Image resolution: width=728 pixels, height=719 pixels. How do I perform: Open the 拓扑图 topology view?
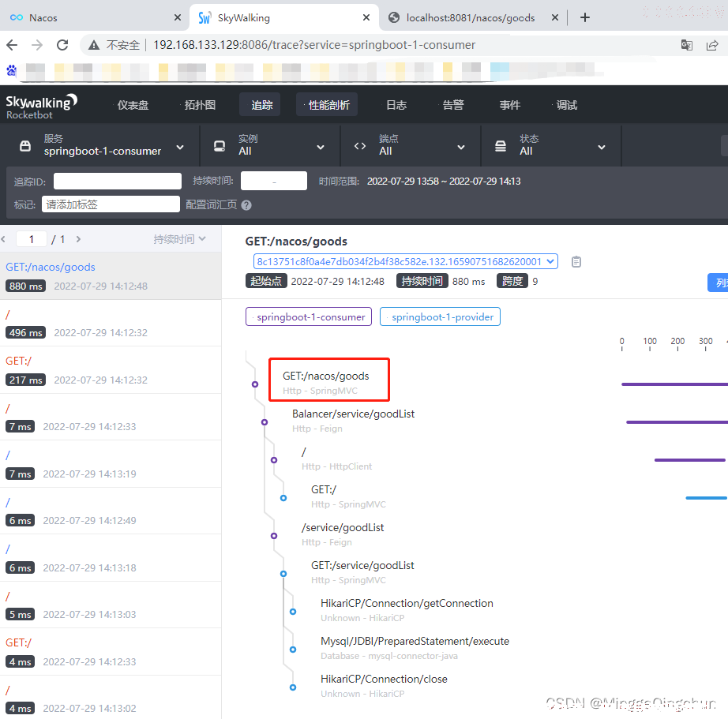click(200, 105)
